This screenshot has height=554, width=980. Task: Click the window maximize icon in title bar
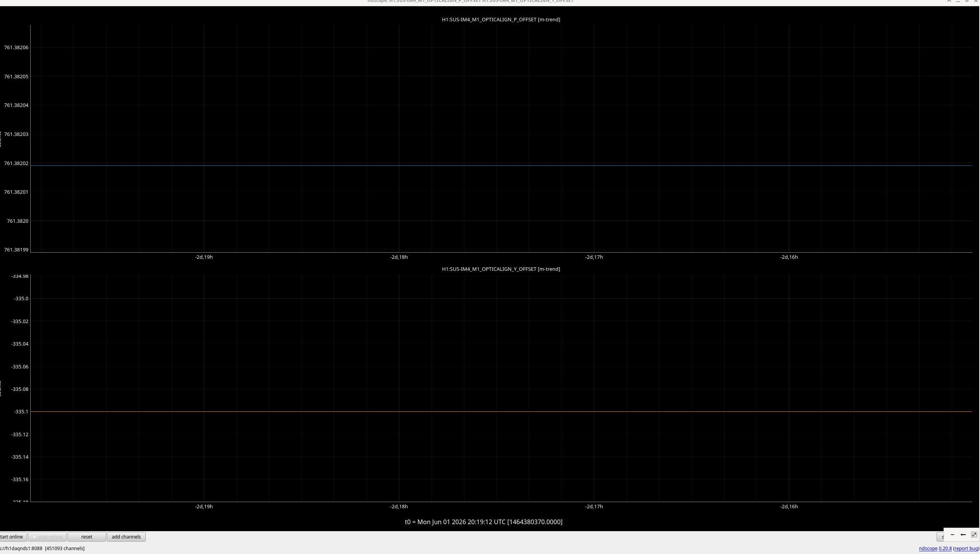click(967, 1)
